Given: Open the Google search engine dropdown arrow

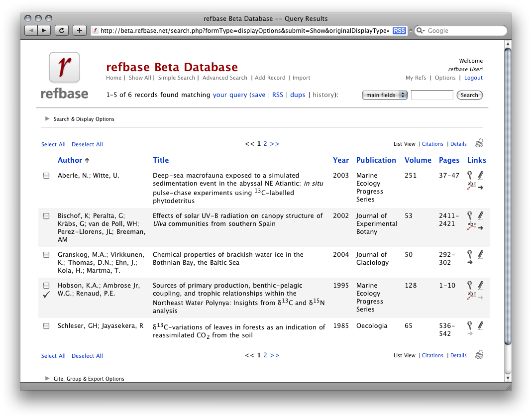Looking at the screenshot, I should pos(421,30).
